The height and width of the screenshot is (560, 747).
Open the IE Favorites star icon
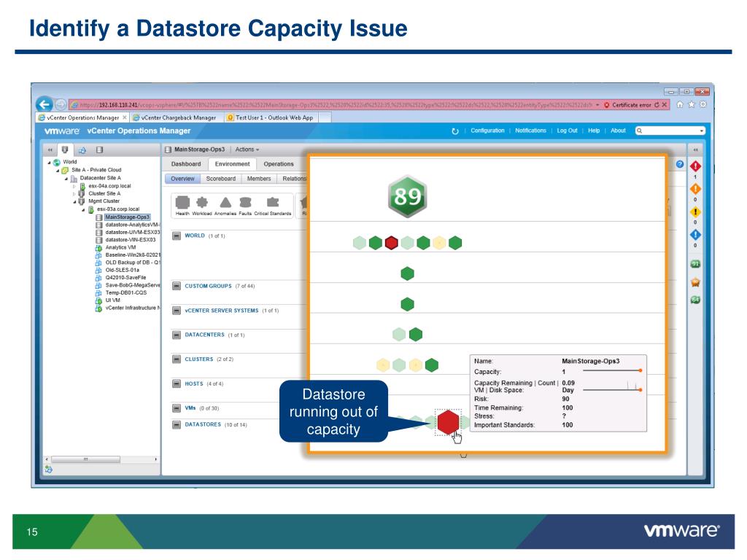click(x=692, y=105)
